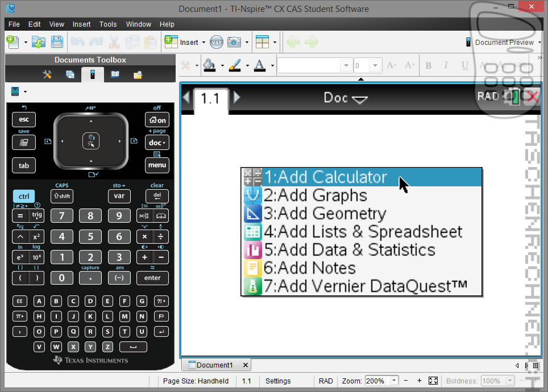This screenshot has width=548, height=392.
Task: Click the Save document icon
Action: coord(57,42)
